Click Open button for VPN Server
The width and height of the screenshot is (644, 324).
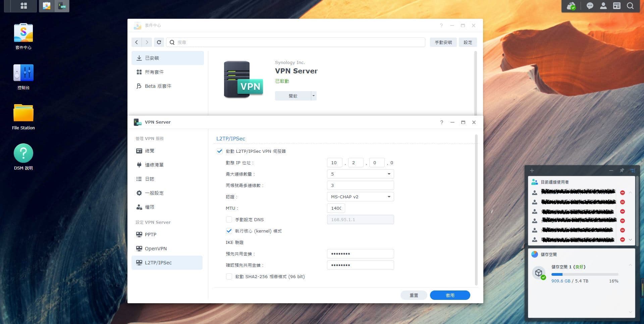293,96
